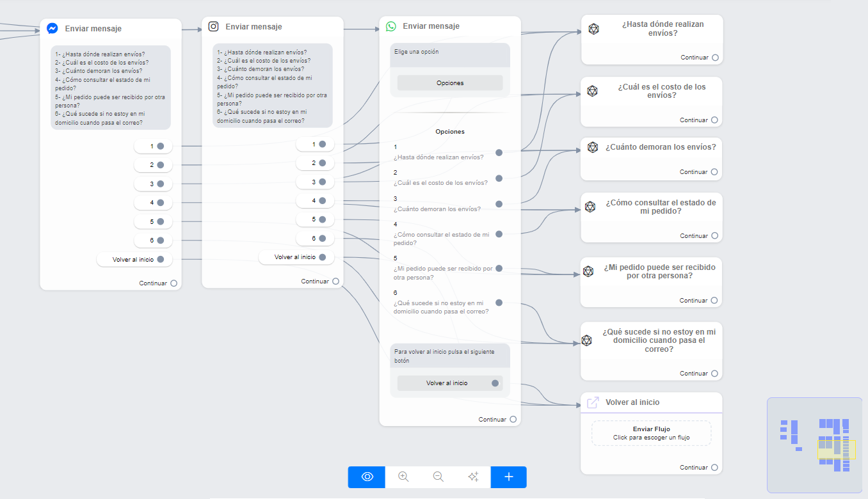This screenshot has width=868, height=499.
Task: Click the WhatsApp icon on third node
Action: 391,27
